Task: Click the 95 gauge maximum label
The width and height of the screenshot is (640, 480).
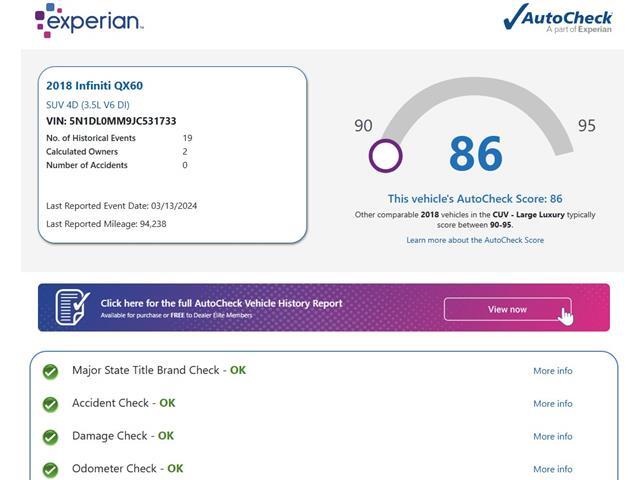Action: tap(587, 126)
